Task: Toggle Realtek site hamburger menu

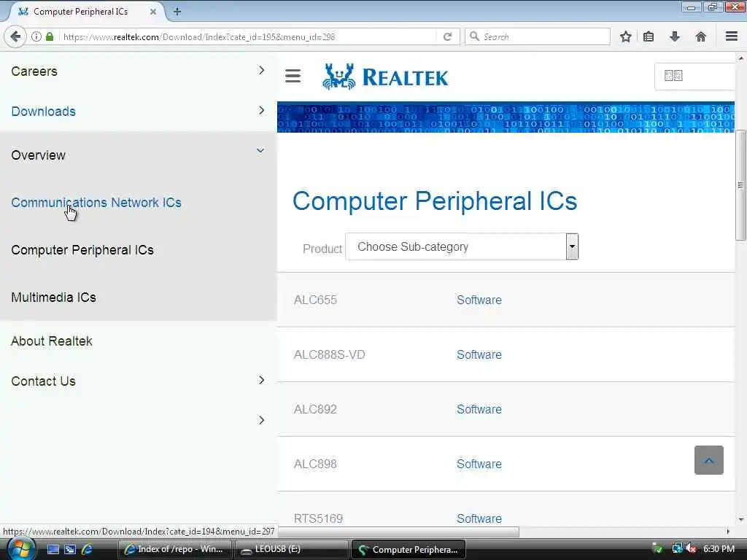Action: point(293,76)
